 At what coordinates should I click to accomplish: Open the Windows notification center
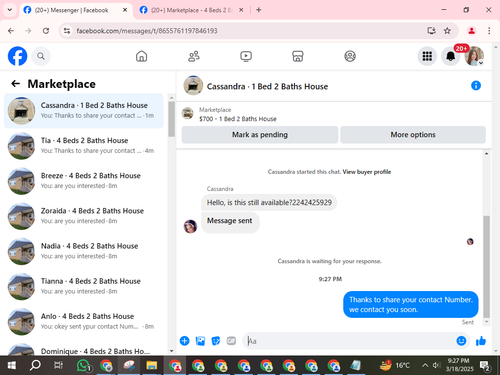[485, 366]
